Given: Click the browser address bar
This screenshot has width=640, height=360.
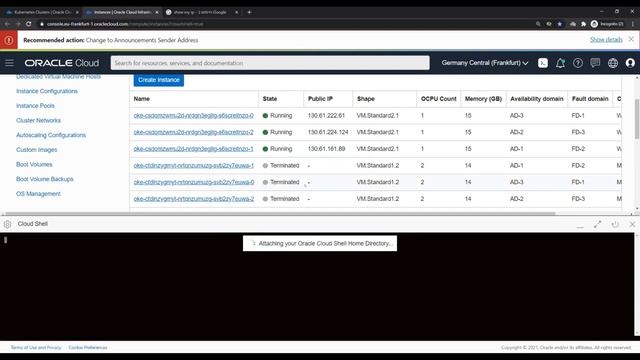Looking at the screenshot, I should click(x=286, y=24).
